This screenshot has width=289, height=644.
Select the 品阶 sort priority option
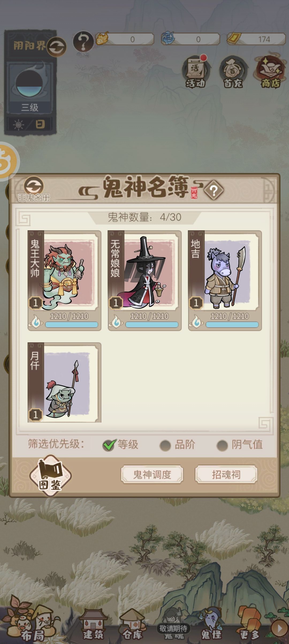pos(177,444)
